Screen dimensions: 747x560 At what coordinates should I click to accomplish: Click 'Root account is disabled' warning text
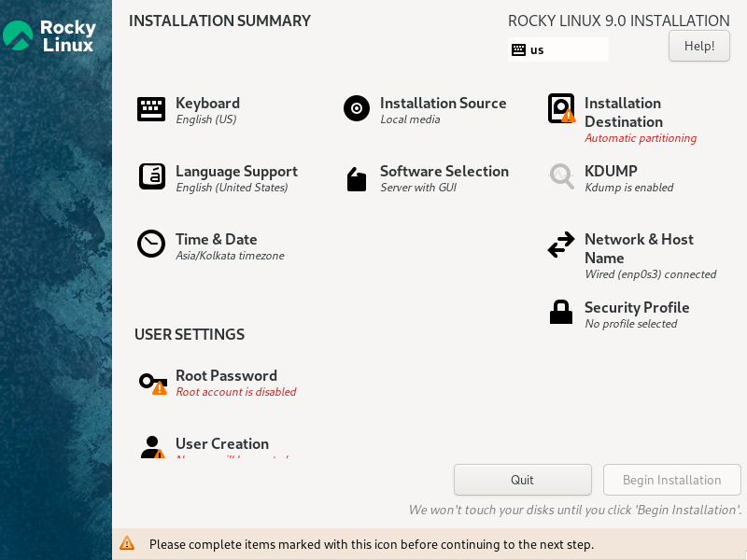point(236,392)
